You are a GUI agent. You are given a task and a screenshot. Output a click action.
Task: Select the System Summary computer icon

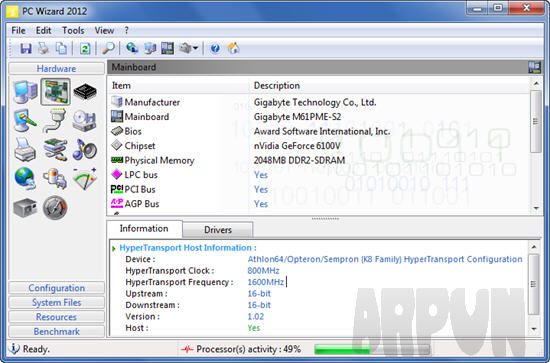[25, 92]
